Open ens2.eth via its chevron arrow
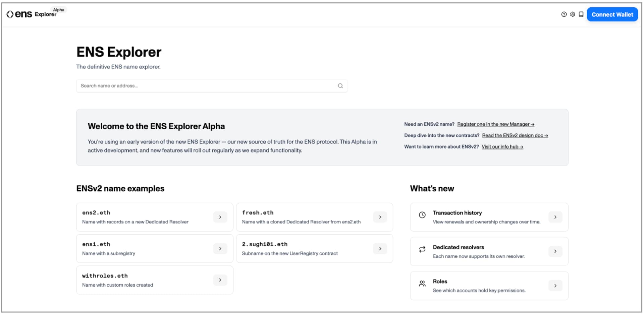Screen dimensions: 644x314 tap(220, 217)
